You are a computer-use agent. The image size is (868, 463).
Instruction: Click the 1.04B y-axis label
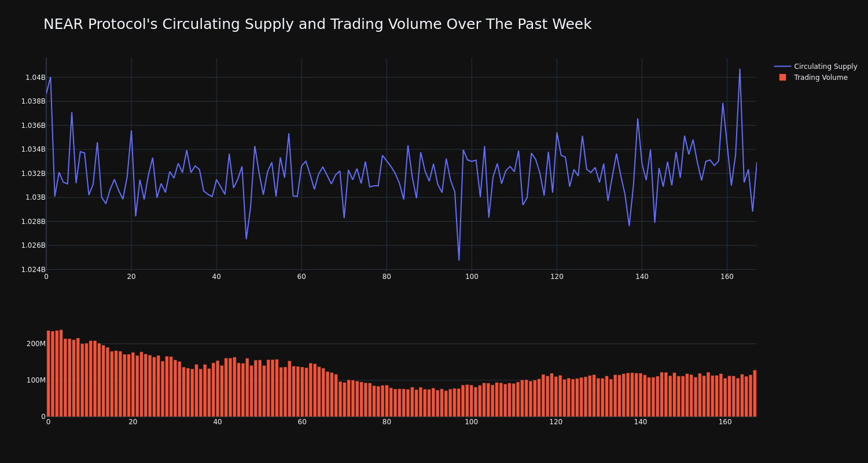click(x=35, y=78)
